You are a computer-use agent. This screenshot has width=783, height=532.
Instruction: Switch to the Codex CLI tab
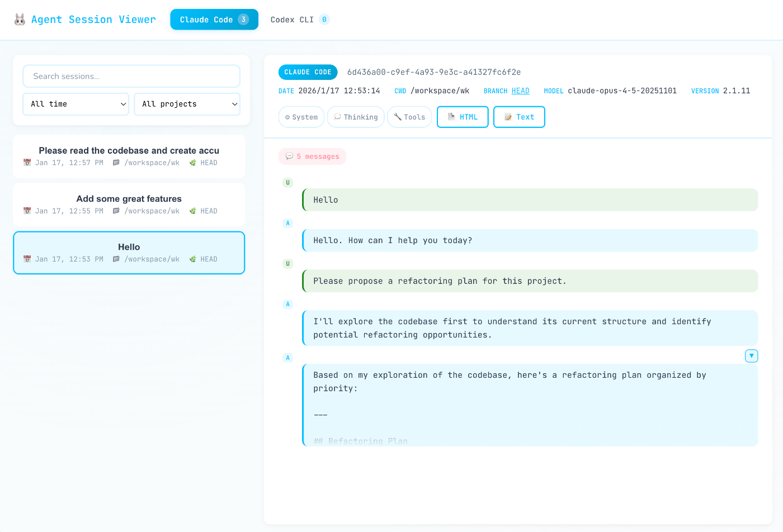point(300,20)
